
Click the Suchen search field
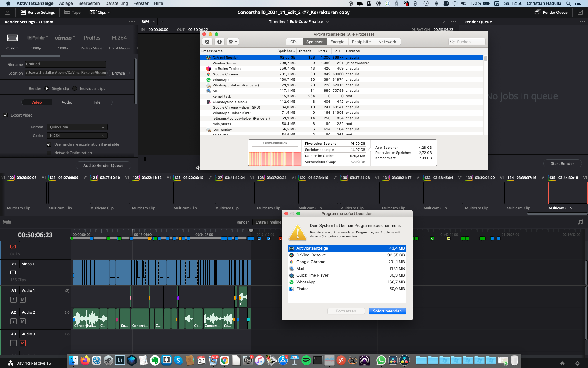tap(467, 42)
